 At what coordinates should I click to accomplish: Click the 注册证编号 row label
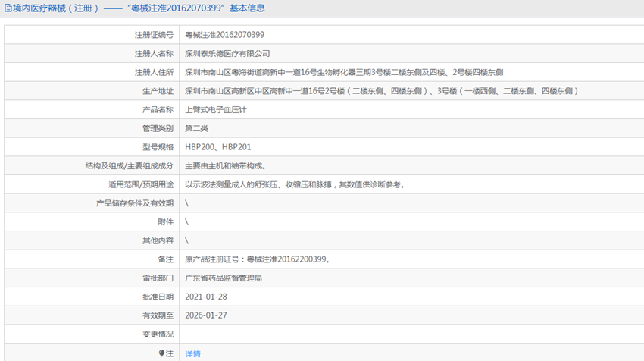tap(154, 35)
